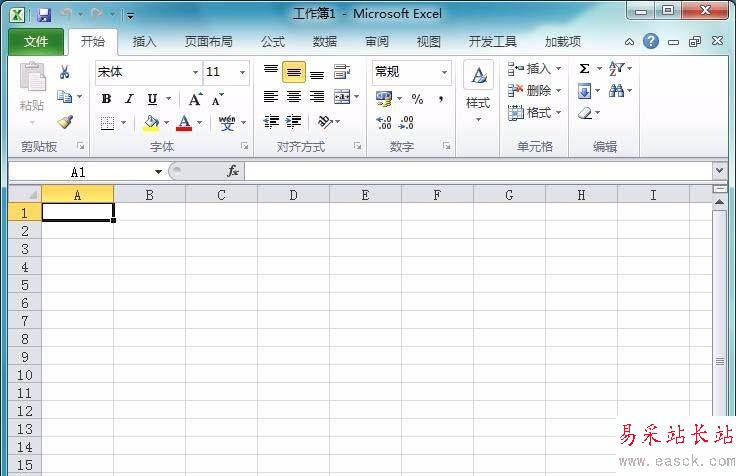The image size is (736, 476).
Task: Click the cell borders icon
Action: click(x=107, y=123)
